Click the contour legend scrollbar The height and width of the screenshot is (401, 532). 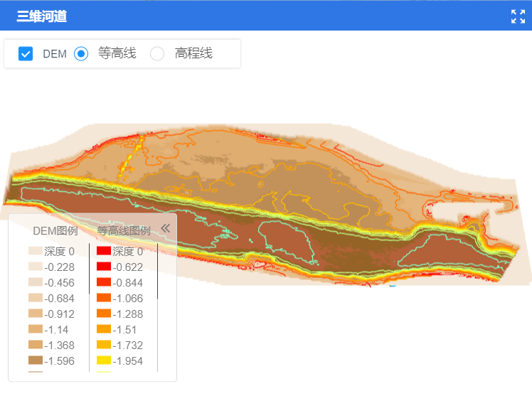pyautogui.click(x=158, y=271)
